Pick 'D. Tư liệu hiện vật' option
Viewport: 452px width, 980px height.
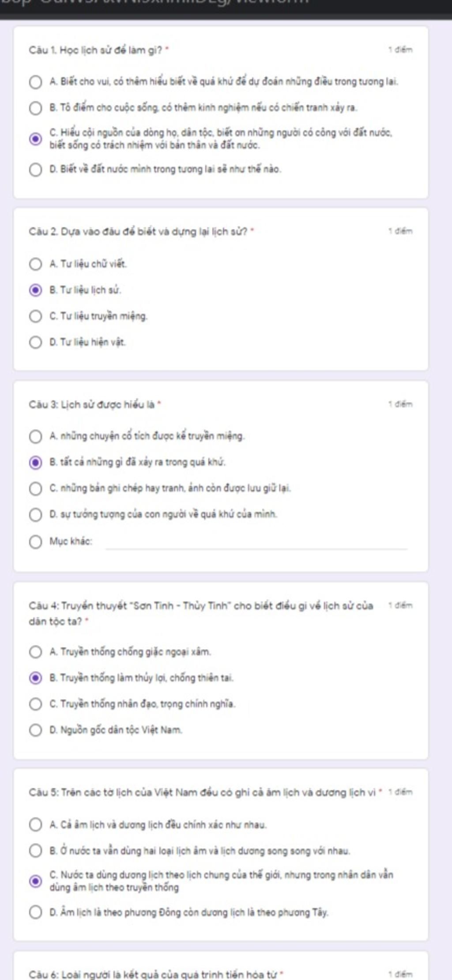coord(35,342)
